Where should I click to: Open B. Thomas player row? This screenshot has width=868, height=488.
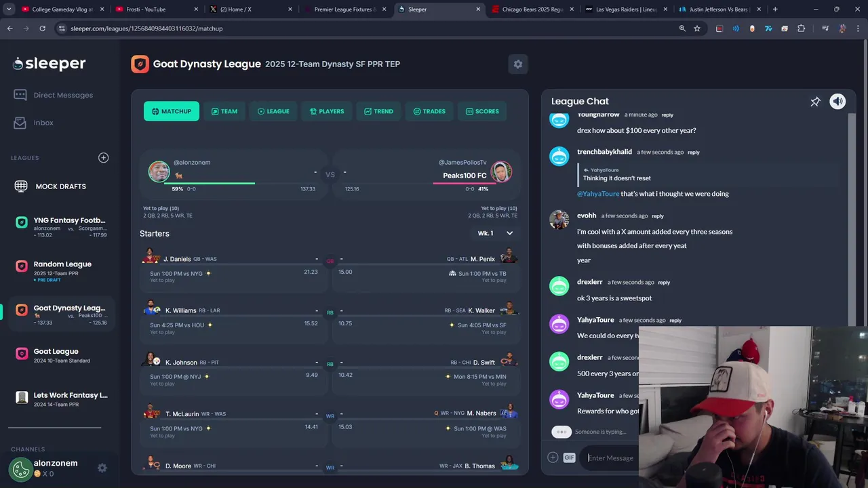click(x=427, y=466)
